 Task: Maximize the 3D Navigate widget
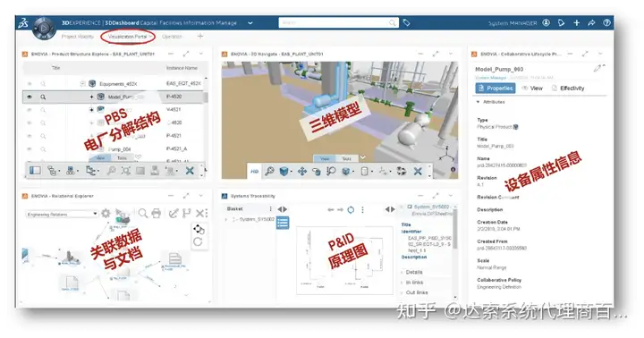[x=436, y=54]
